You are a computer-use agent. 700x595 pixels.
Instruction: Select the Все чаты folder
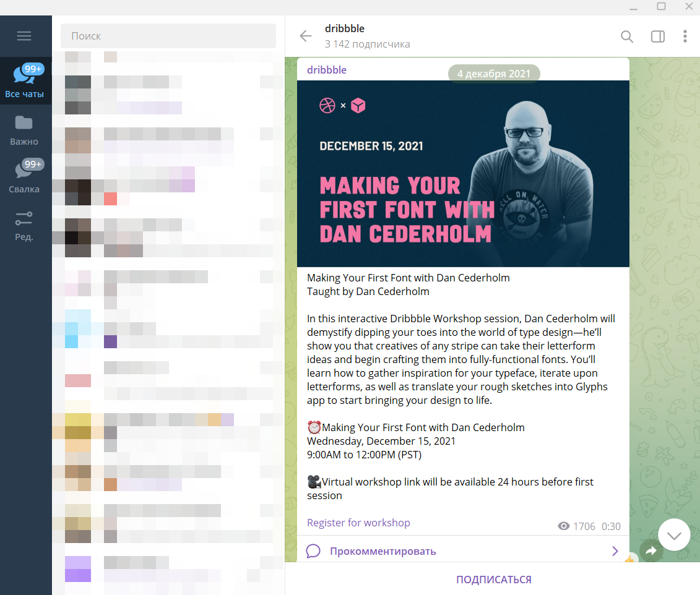[25, 81]
